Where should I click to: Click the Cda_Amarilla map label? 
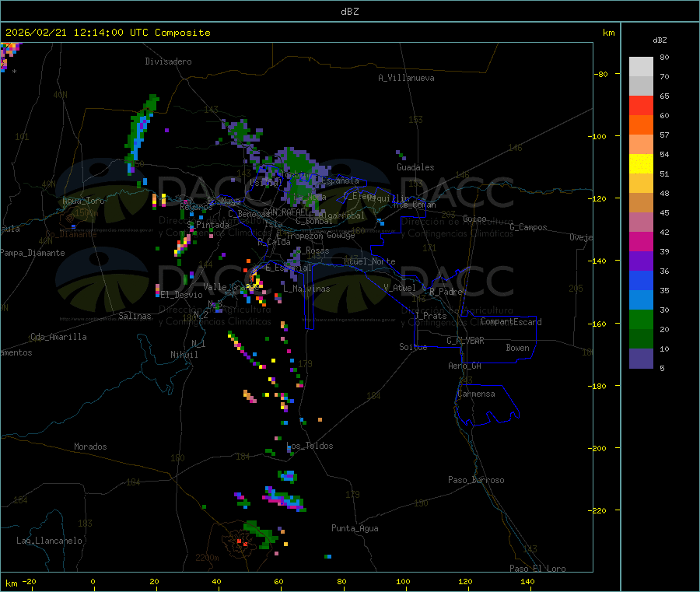58,337
